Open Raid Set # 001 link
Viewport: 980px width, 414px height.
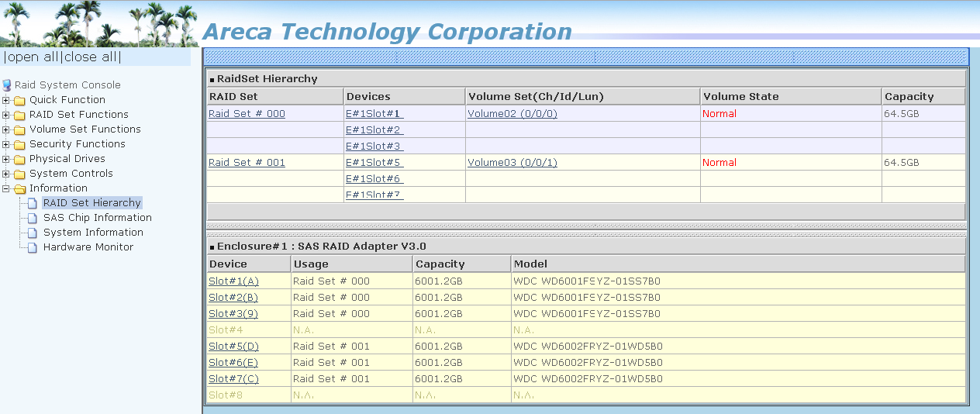tap(247, 163)
